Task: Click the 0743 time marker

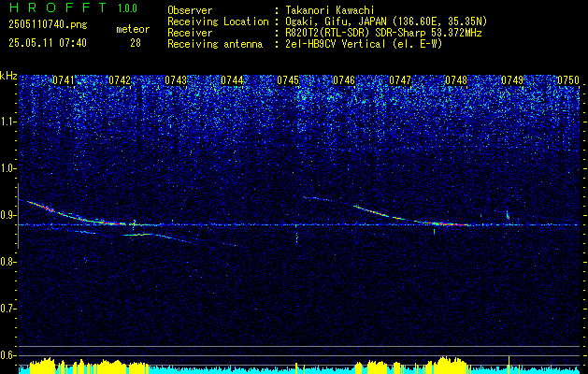Action: click(176, 80)
